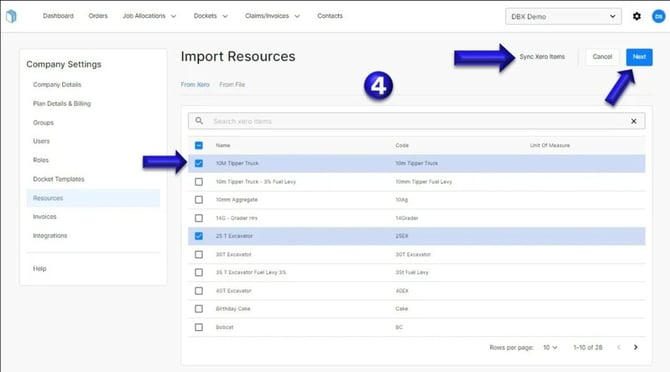Open Users settings

[41, 141]
